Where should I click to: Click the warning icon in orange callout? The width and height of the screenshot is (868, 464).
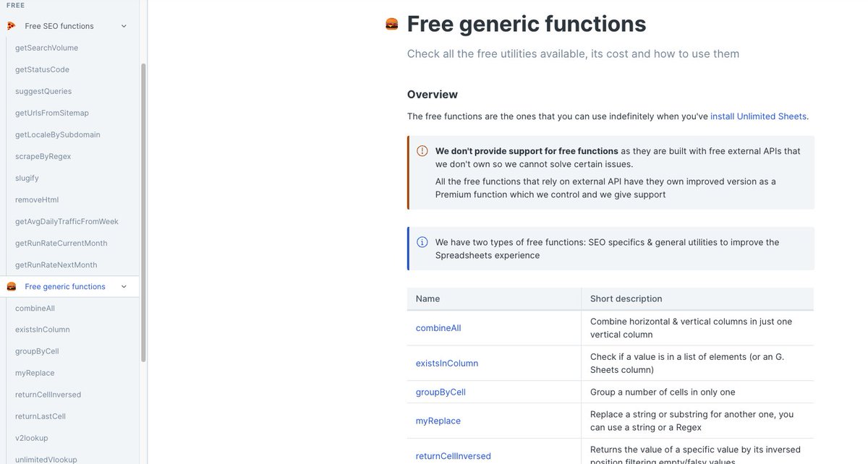coord(422,151)
